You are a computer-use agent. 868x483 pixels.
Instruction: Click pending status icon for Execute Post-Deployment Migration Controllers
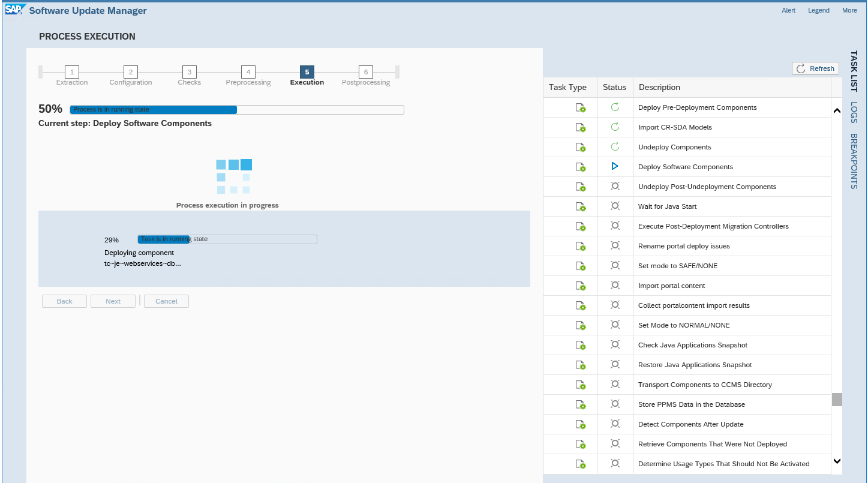[x=615, y=226]
